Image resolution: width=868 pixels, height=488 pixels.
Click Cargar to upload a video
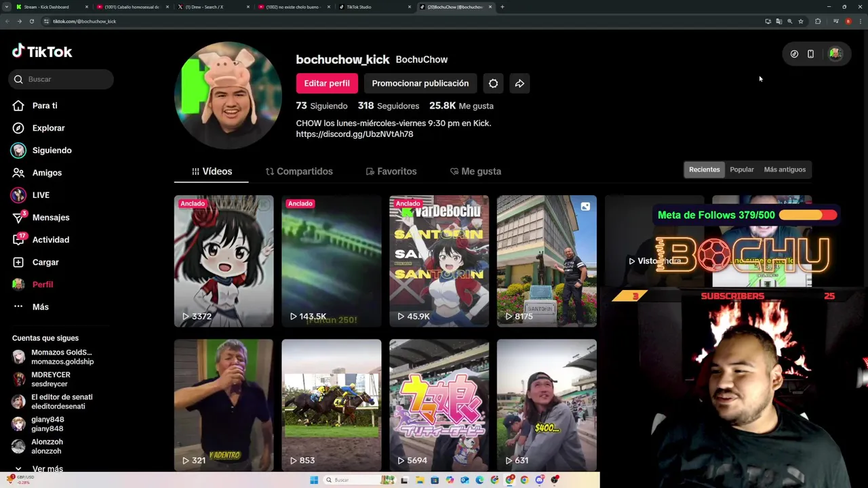click(36, 262)
